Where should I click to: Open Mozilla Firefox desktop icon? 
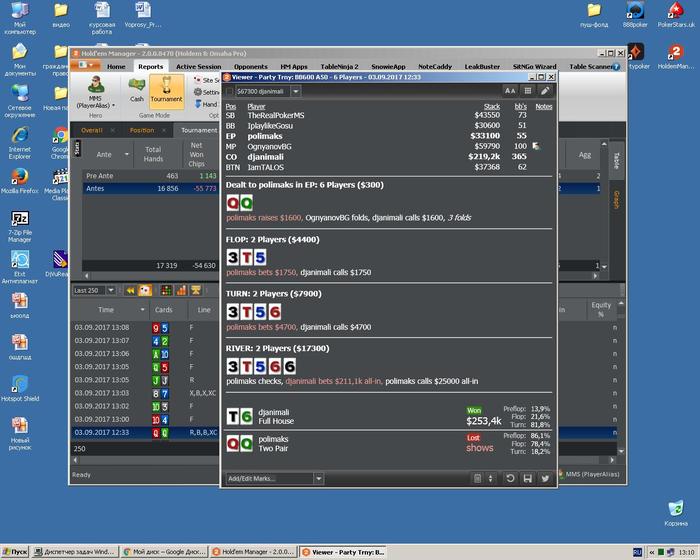pyautogui.click(x=20, y=181)
